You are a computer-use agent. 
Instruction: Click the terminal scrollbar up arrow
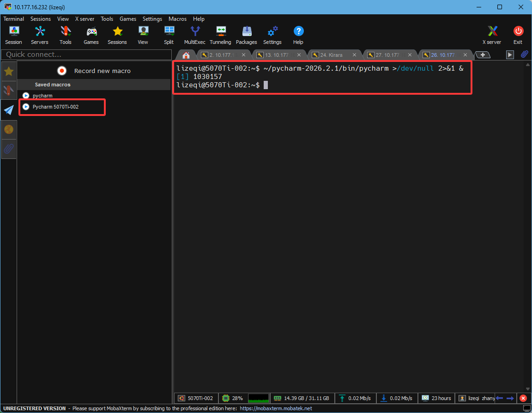tap(527, 65)
